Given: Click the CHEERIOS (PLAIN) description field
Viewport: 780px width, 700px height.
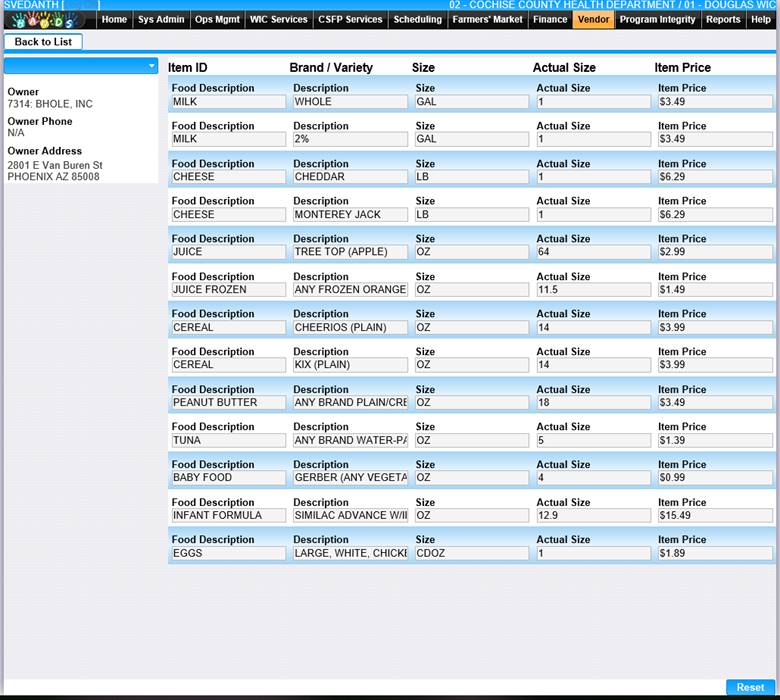Looking at the screenshot, I should pos(350,328).
